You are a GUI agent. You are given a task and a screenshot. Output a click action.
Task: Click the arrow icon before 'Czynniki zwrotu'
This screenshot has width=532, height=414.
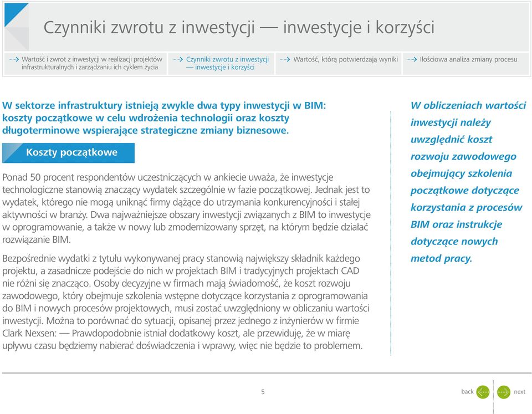(178, 59)
